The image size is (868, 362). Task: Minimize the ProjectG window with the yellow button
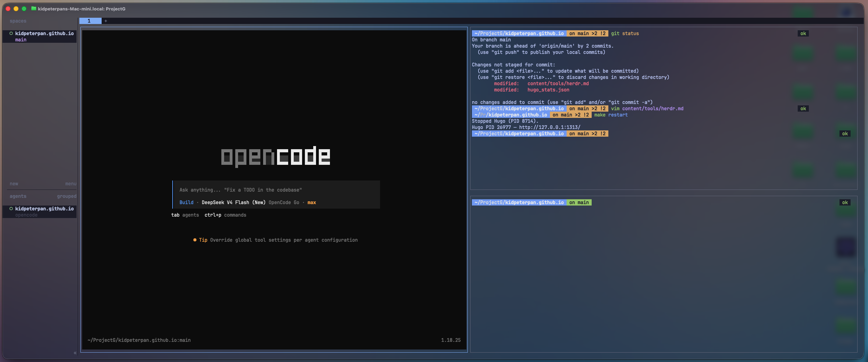(16, 9)
